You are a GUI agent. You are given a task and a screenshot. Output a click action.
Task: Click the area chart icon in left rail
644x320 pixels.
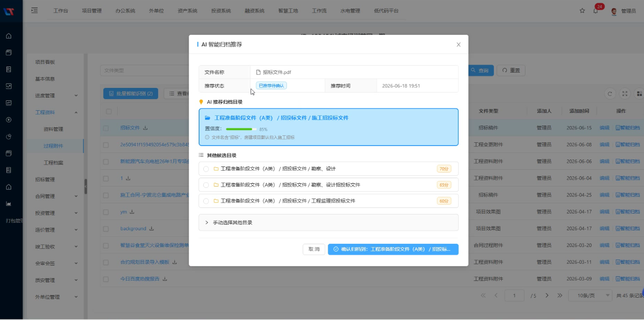[8, 203]
